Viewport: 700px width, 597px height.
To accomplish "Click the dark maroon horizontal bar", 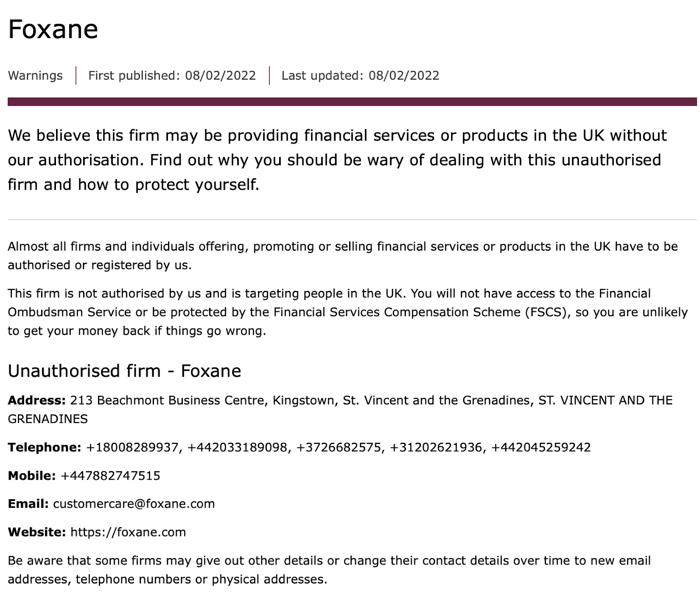I will tap(352, 102).
